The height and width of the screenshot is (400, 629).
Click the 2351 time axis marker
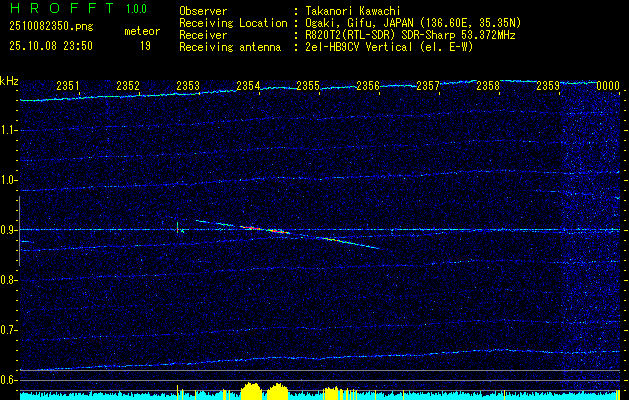pyautogui.click(x=68, y=85)
